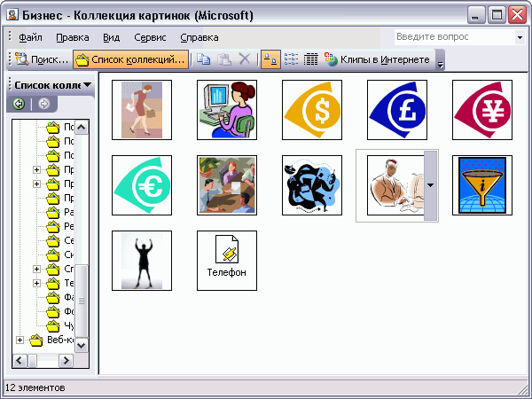Select the blue abstract juggling clip
This screenshot has width=532, height=399.
coord(312,185)
